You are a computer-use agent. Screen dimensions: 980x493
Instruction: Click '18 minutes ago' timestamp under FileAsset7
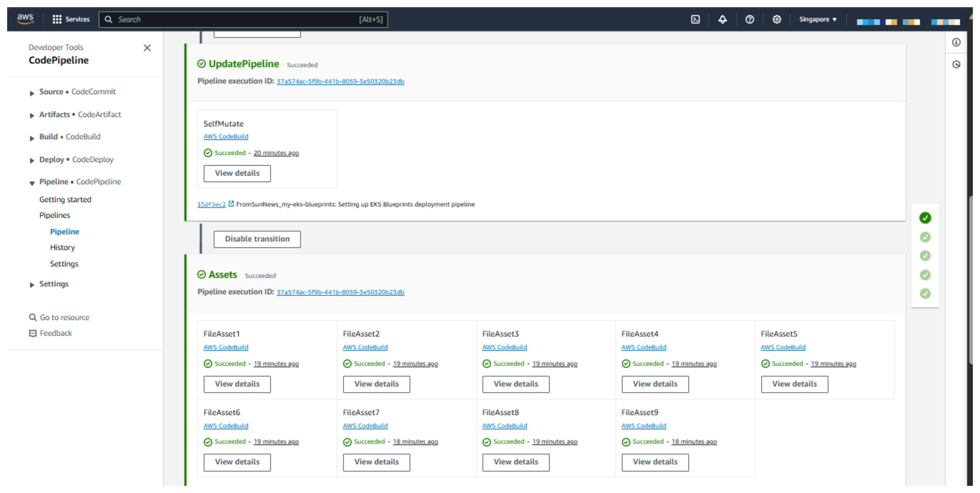click(x=415, y=442)
